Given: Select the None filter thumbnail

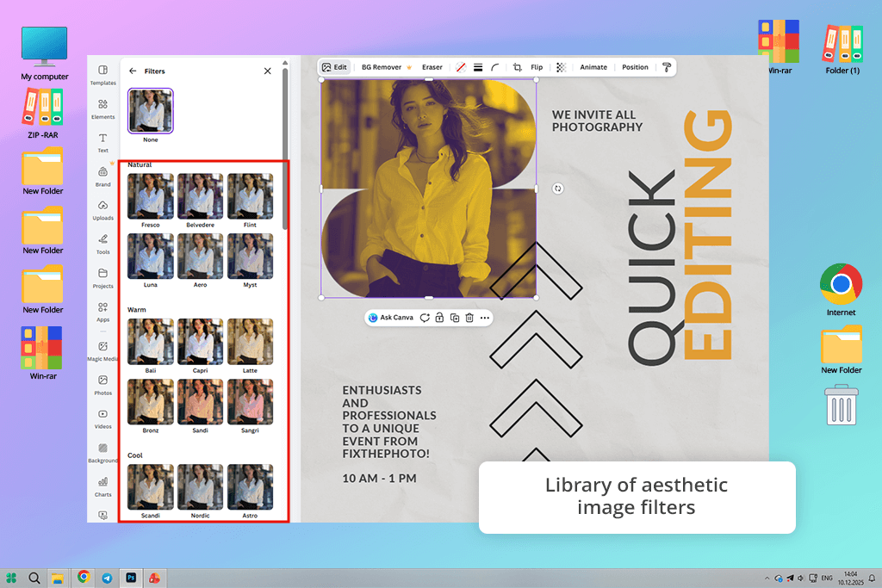Looking at the screenshot, I should tap(150, 111).
